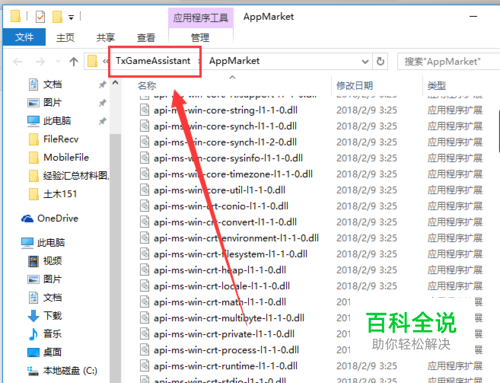Select the 应用程序工具 contextual tab
This screenshot has width=500, height=383.
click(201, 18)
